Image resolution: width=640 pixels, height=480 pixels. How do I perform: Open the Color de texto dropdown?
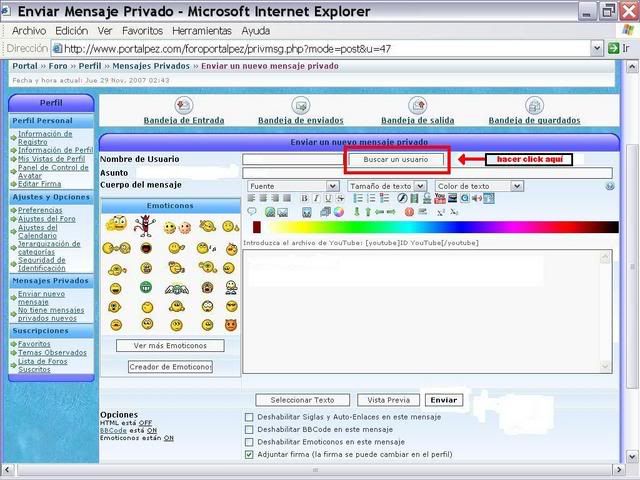(479, 186)
